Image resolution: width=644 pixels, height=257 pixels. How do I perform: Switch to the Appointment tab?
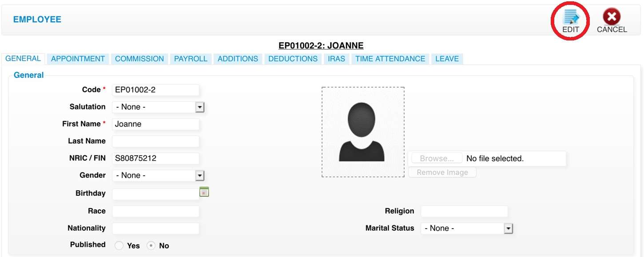[78, 59]
